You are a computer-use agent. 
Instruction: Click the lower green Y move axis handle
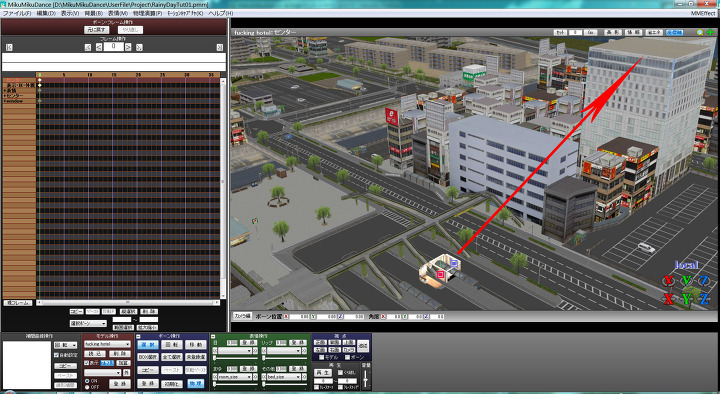686,299
